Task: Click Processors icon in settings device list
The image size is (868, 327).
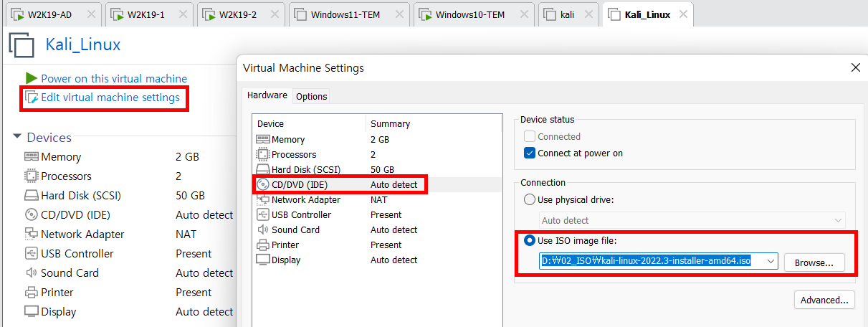Action: pos(263,154)
